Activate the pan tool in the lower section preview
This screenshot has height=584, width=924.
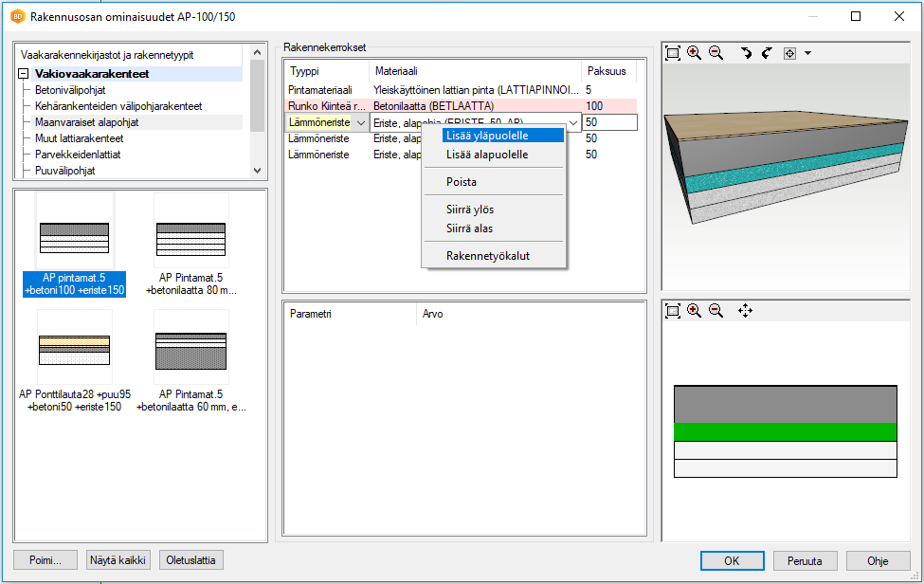click(745, 311)
